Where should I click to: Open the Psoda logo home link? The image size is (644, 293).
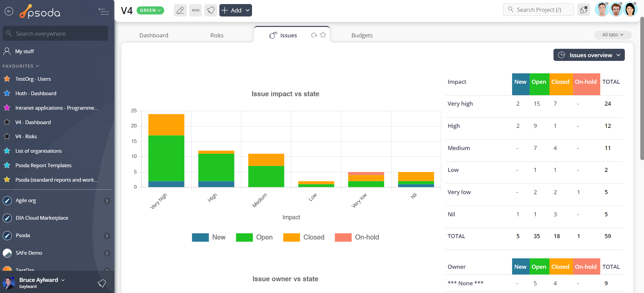(40, 11)
